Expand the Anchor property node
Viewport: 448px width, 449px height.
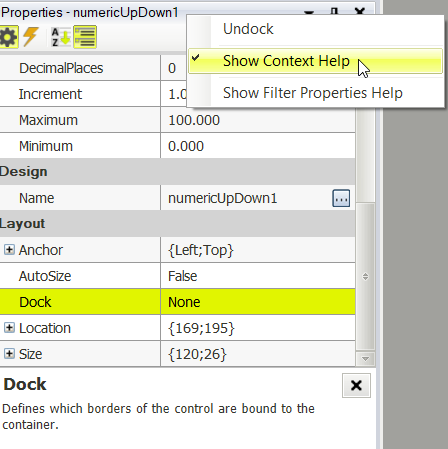9,250
